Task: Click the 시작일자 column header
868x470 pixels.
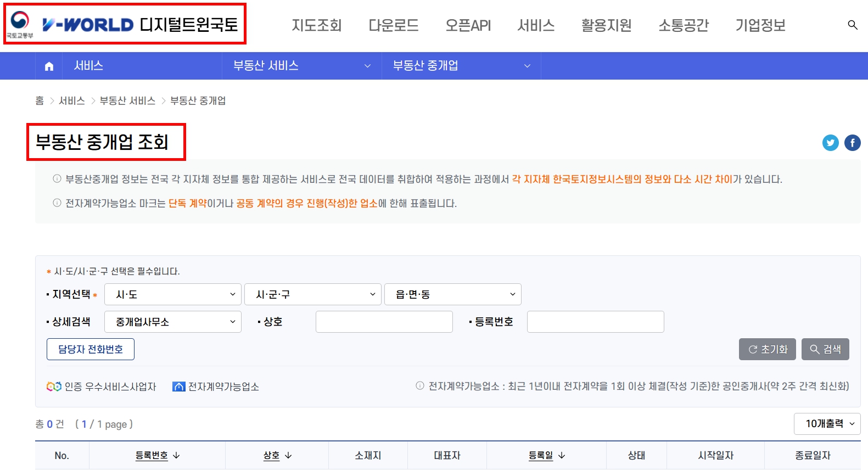Action: pos(715,456)
